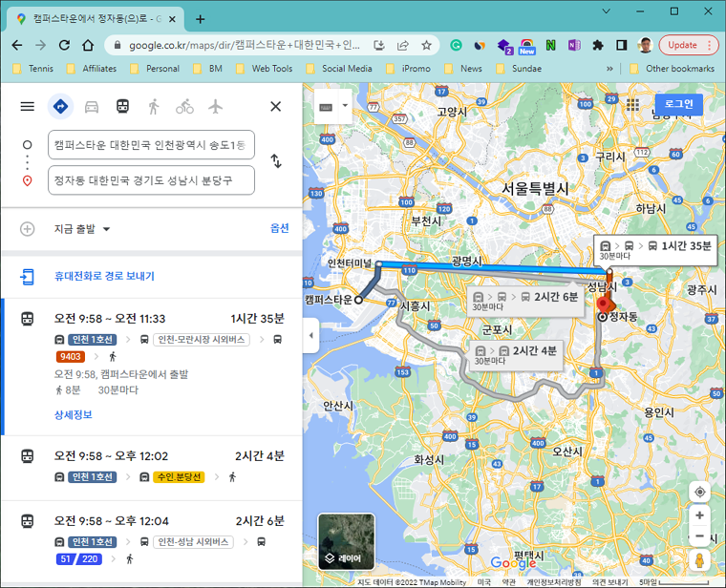Open the Chrome profile avatar

pos(645,45)
